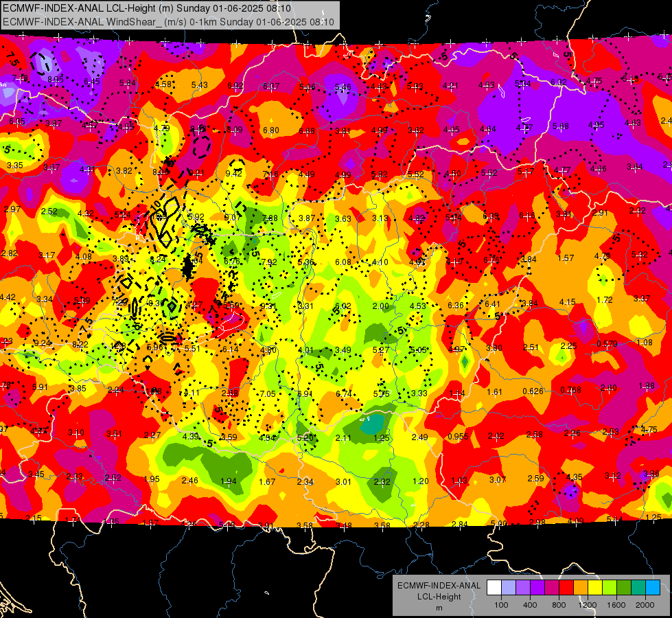Select the light blue legend swatch at far right

pos(653,588)
